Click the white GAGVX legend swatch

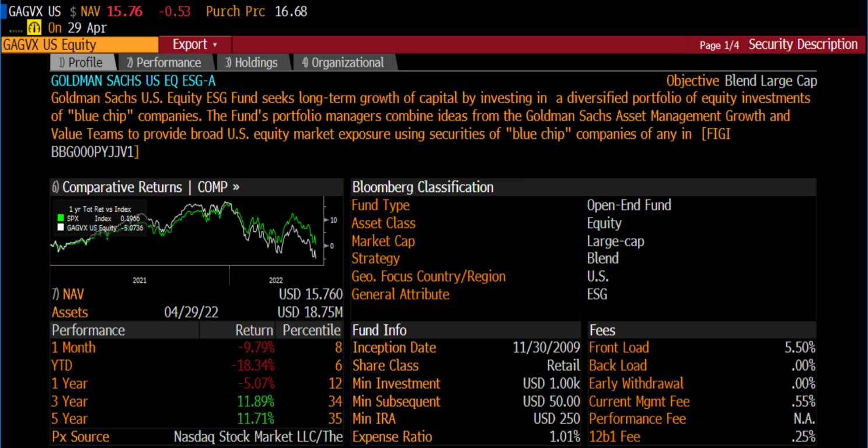click(60, 228)
